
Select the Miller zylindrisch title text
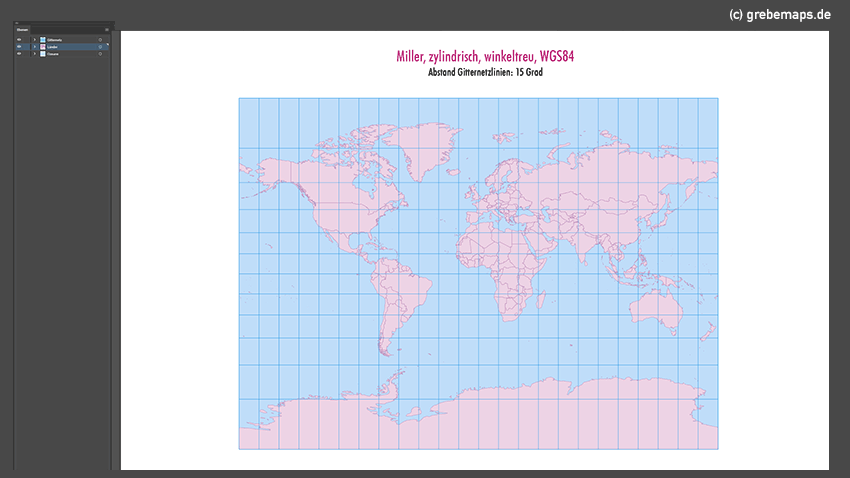tap(478, 57)
